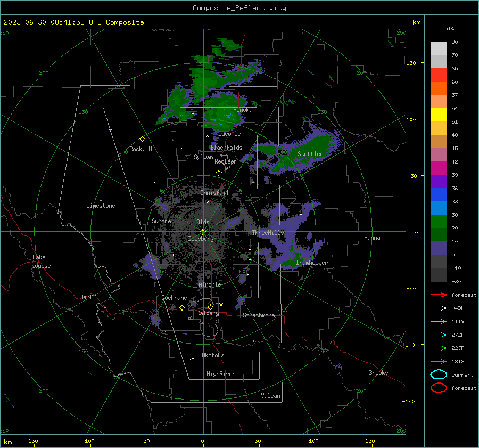Click the Banff city label
Image resolution: width=479 pixels, height=448 pixels.
[88, 297]
